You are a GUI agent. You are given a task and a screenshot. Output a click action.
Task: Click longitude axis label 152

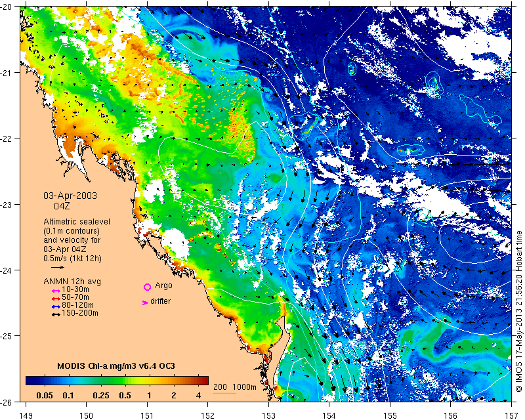coord(208,415)
